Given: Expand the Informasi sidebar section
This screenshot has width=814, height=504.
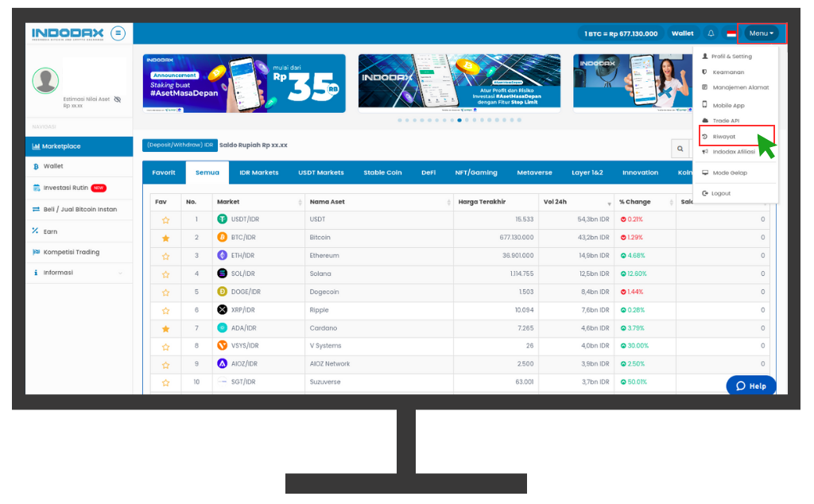Looking at the screenshot, I should (79, 273).
